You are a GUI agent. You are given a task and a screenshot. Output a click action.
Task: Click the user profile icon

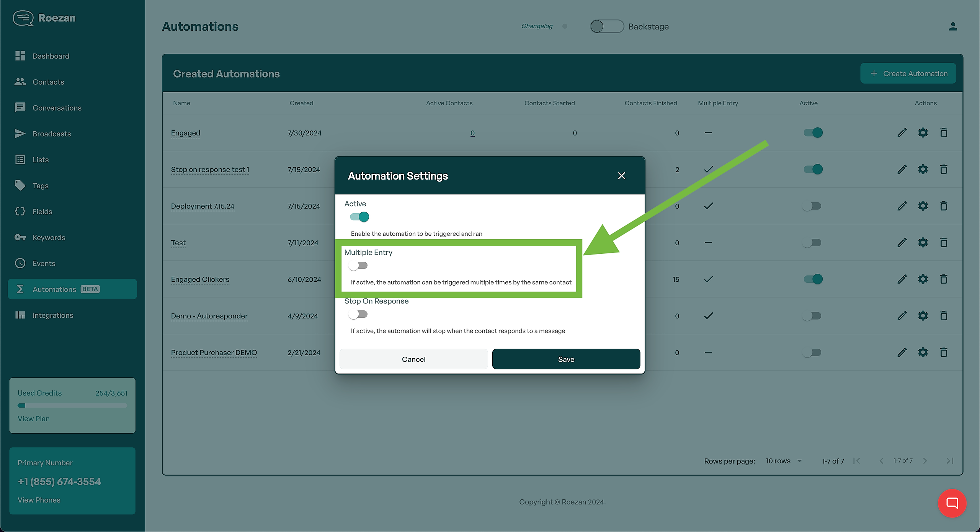pyautogui.click(x=953, y=26)
